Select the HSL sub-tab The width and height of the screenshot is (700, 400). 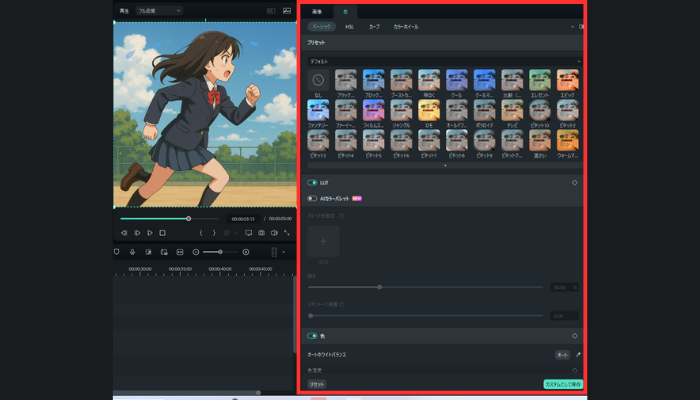click(350, 26)
